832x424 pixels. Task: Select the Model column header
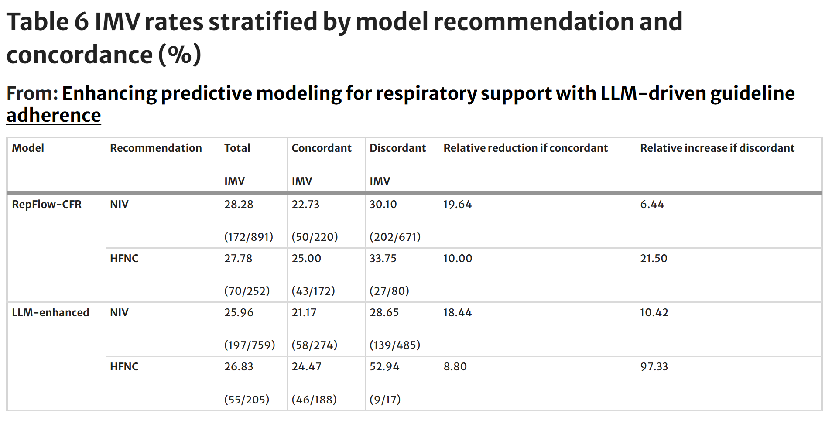coord(28,148)
